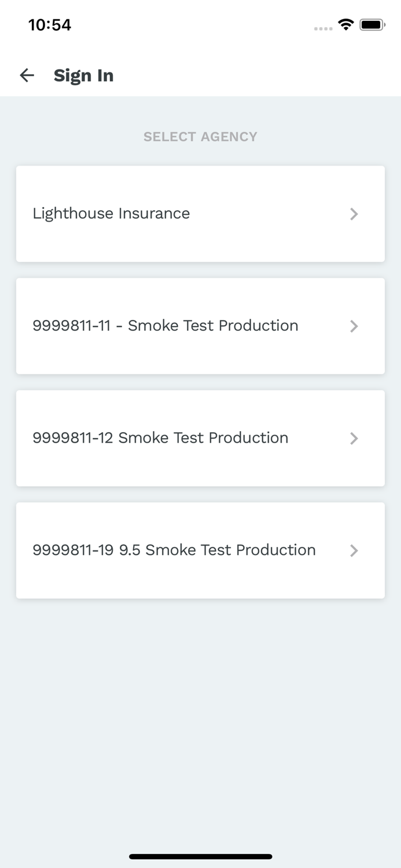Image resolution: width=401 pixels, height=868 pixels.
Task: Tap the chevron next to 9999811-11 - Smoke Test Production
Action: pos(354,326)
